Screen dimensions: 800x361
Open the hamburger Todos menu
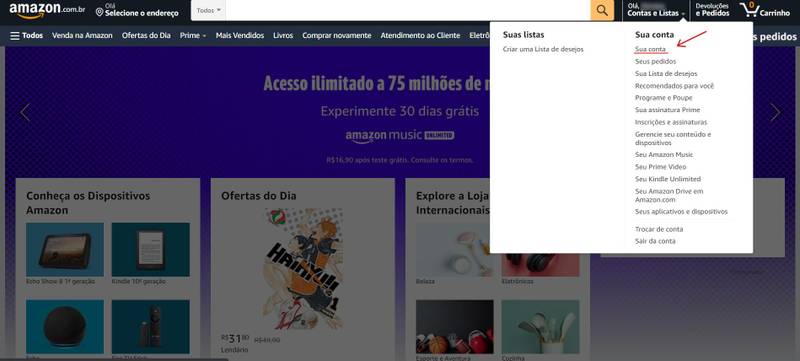pyautogui.click(x=27, y=36)
